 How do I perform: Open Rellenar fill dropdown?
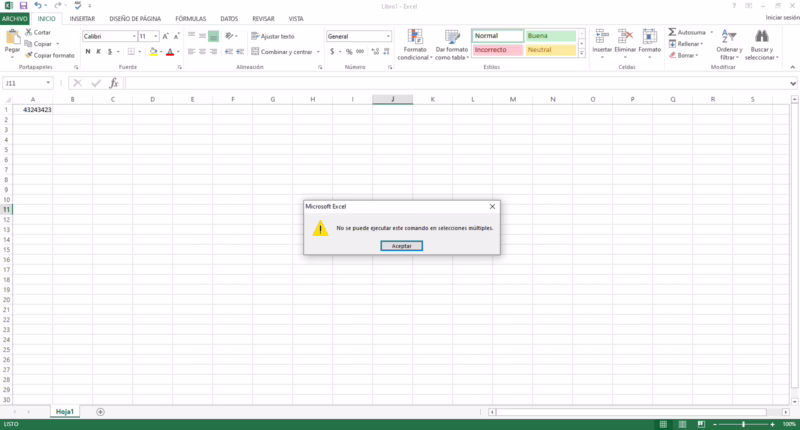click(686, 44)
